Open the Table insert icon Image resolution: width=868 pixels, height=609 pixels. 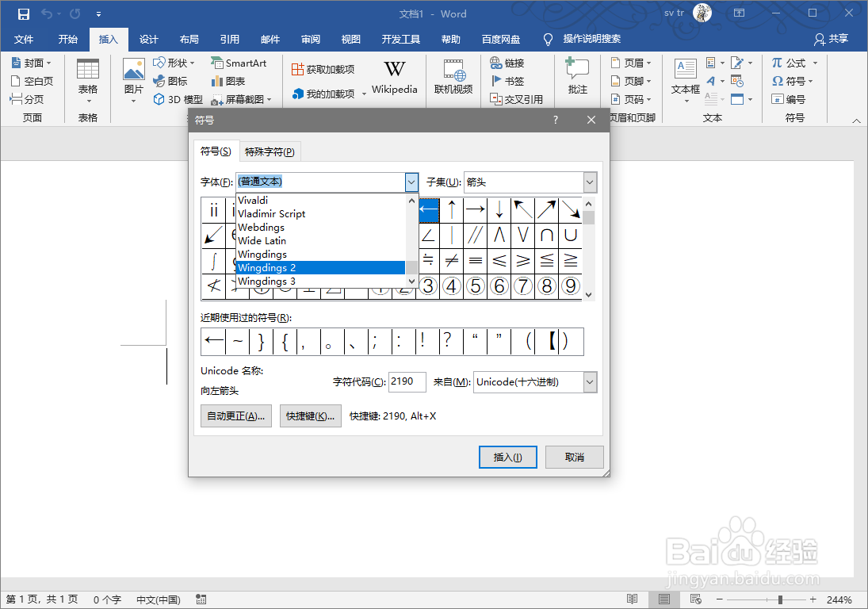pyautogui.click(x=87, y=69)
